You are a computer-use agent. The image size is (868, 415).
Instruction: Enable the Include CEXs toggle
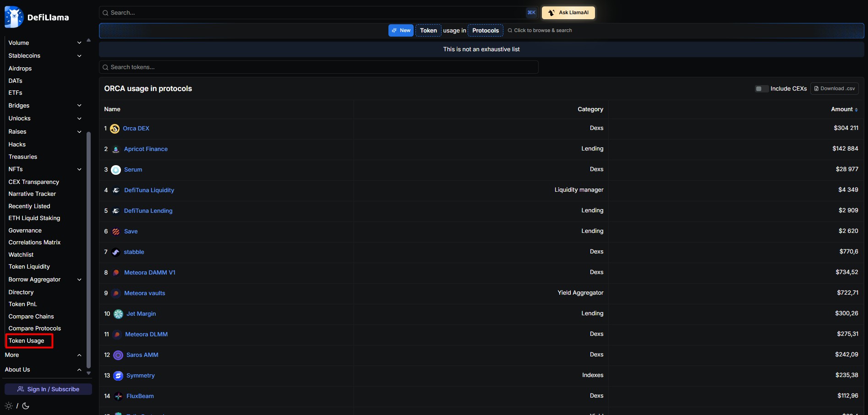click(x=761, y=89)
